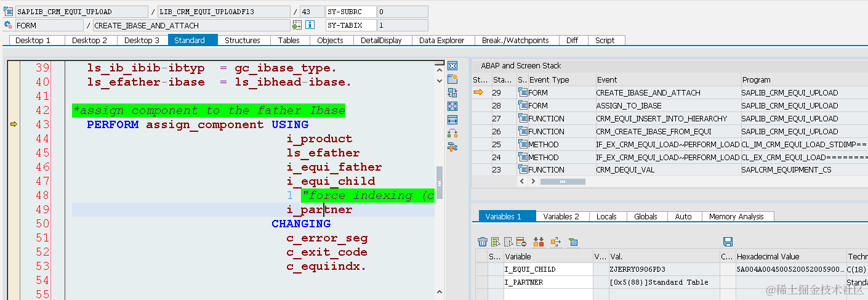This screenshot has width=868, height=300.
Task: Switch to the Variables 2 tab
Action: coord(561,216)
